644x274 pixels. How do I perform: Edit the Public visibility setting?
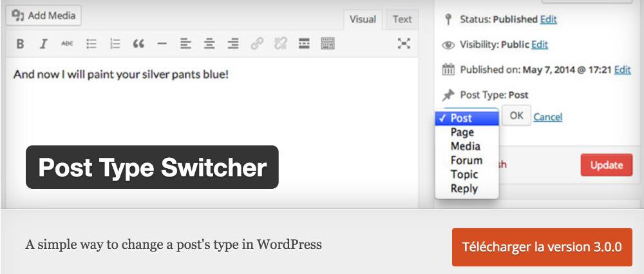[540, 44]
